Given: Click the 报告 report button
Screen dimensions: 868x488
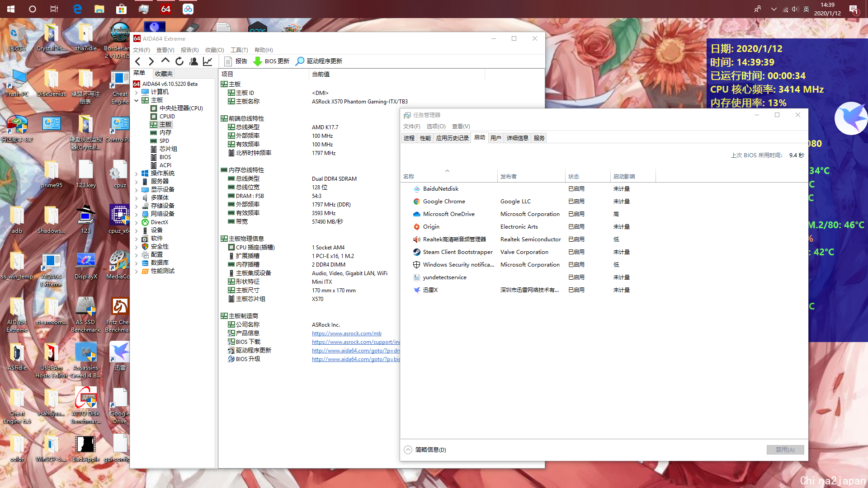Looking at the screenshot, I should 236,61.
